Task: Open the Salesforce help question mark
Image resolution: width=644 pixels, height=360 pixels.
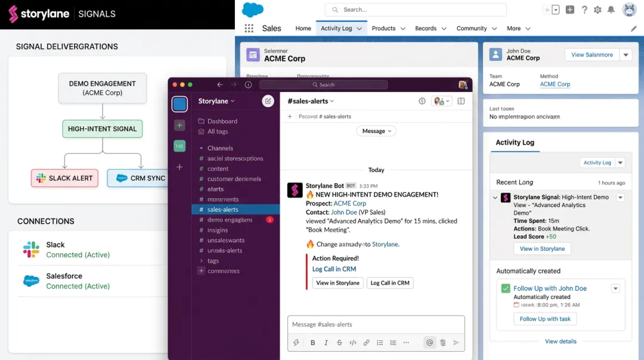Action: 584,10
